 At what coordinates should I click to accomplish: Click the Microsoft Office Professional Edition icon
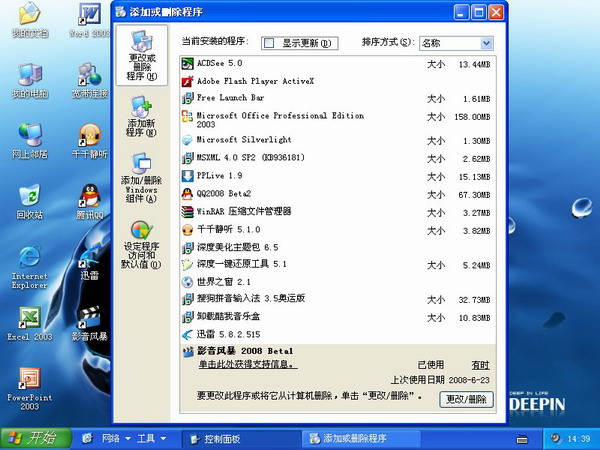click(188, 116)
